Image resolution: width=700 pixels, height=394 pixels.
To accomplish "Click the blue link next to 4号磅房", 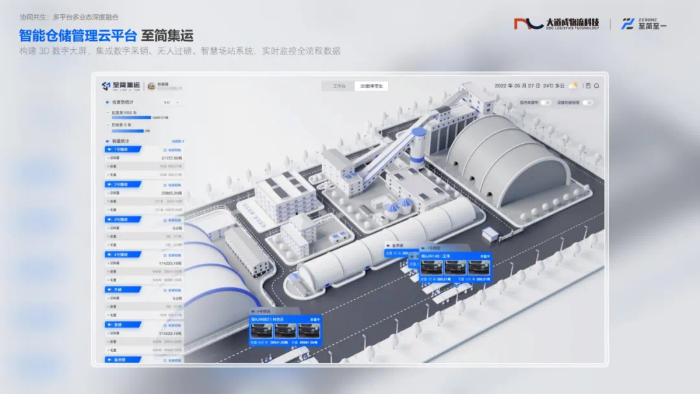I will (x=172, y=255).
